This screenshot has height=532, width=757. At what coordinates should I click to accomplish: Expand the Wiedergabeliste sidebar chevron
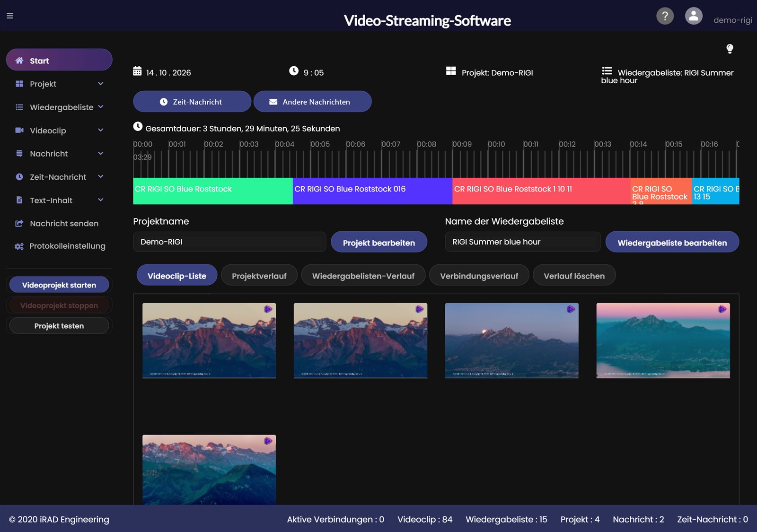click(x=101, y=107)
